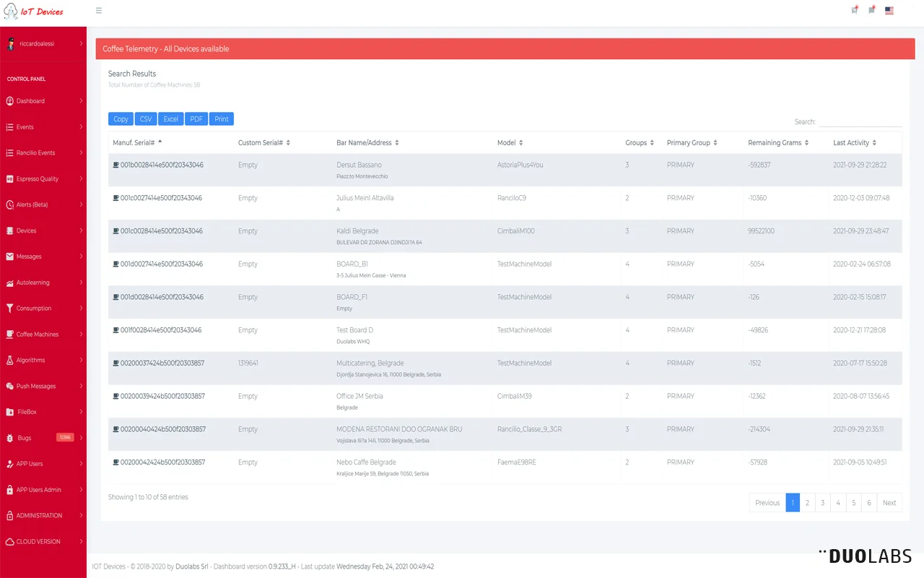Expand the Coffee Machines sidebar menu
This screenshot has width=924, height=578.
click(x=43, y=335)
